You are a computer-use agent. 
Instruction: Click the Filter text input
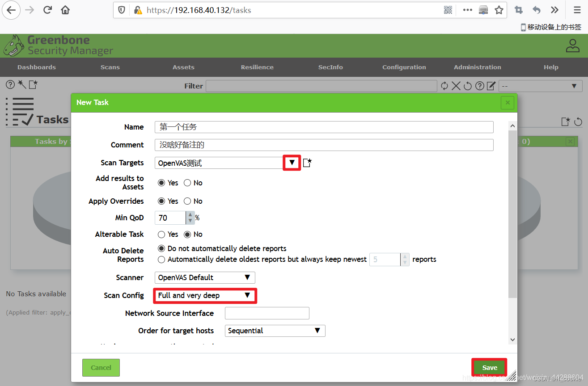(321, 86)
